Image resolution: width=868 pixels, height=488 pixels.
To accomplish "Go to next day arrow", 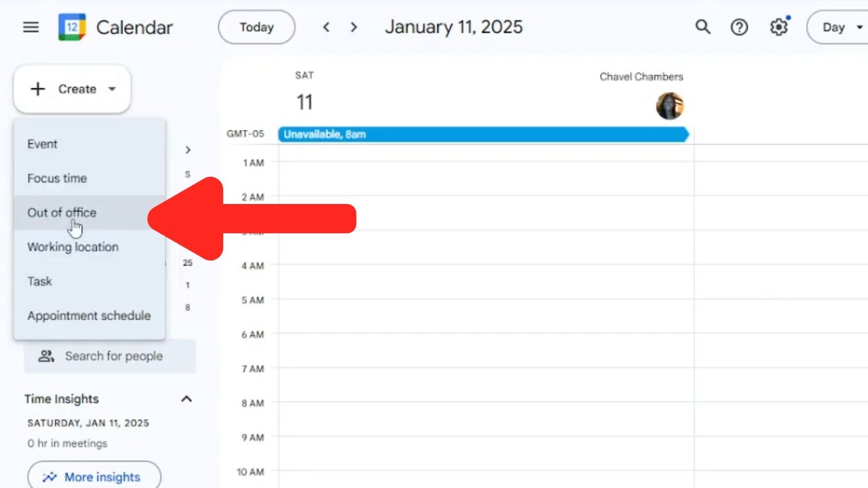I will click(353, 28).
